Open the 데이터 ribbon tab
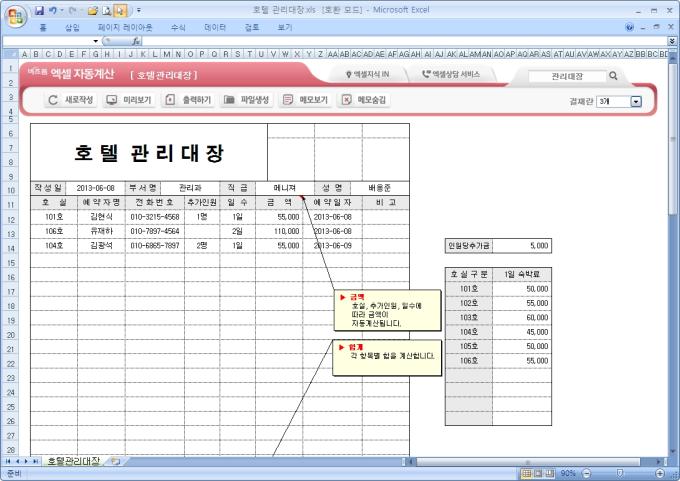Screen dimensions: 680x481 click(x=215, y=27)
